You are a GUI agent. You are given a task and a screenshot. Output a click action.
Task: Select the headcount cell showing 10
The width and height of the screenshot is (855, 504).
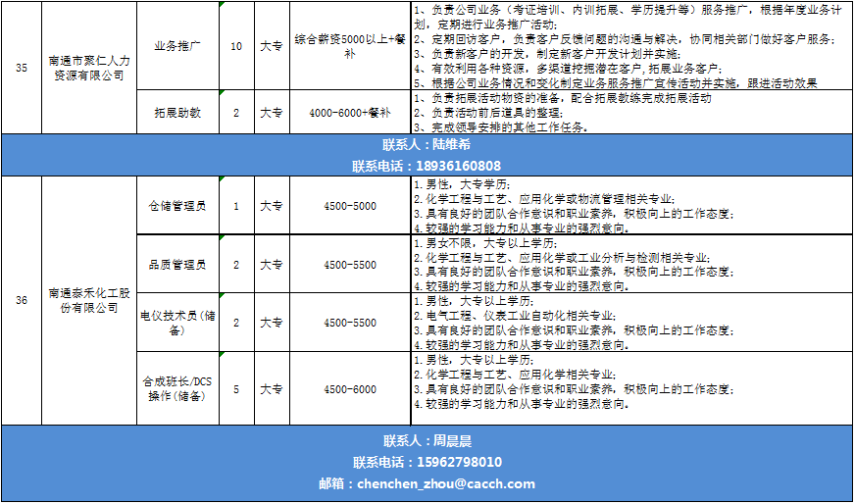(235, 46)
